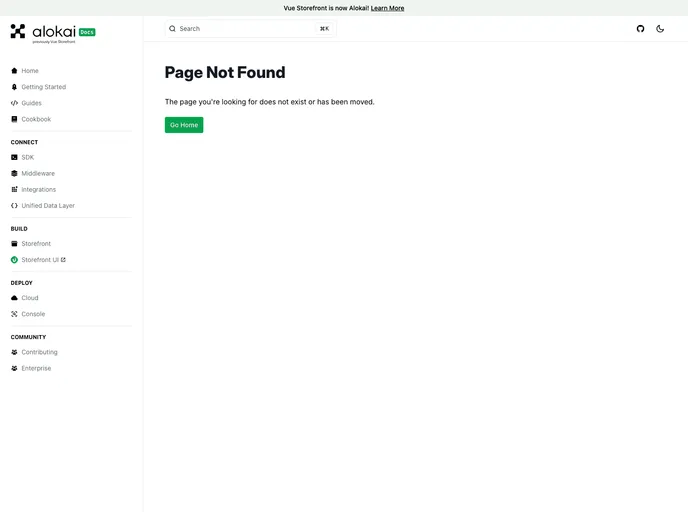Image resolution: width=688 pixels, height=512 pixels.
Task: Click the Page Not Found heading
Action: (225, 72)
